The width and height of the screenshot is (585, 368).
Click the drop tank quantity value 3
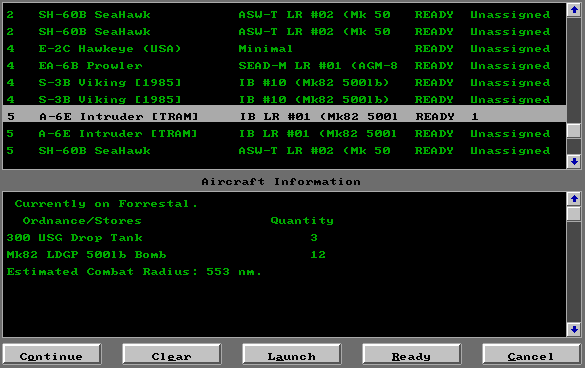(314, 238)
